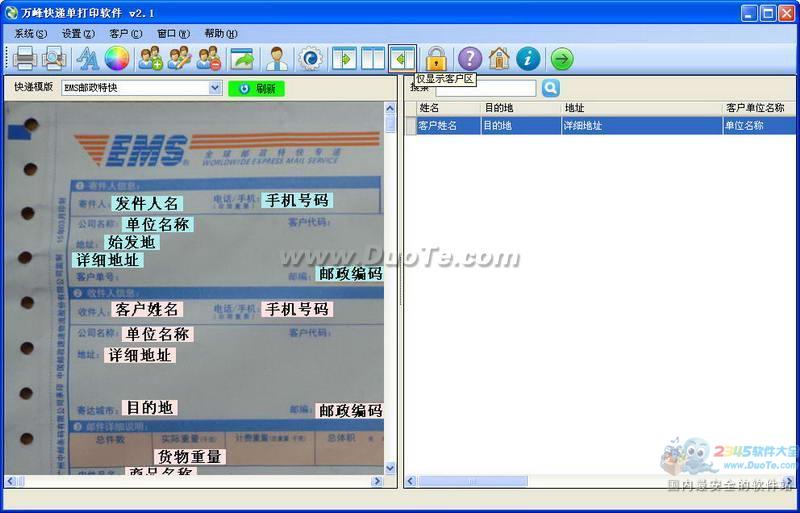Image resolution: width=800 pixels, height=513 pixels.
Task: Select the 详细地址 cell in the customer row
Action: coord(642,126)
